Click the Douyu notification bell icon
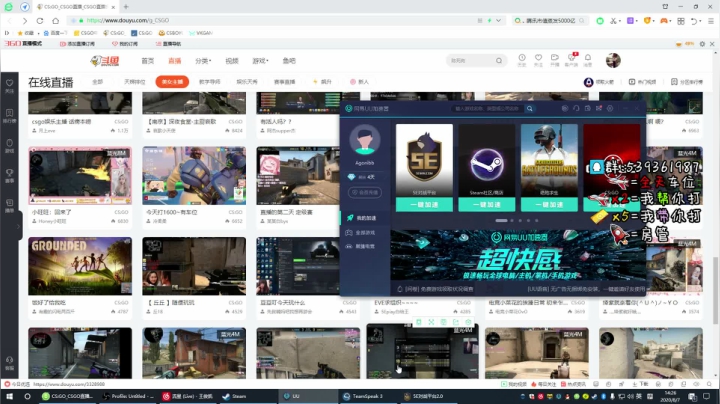 pos(588,58)
